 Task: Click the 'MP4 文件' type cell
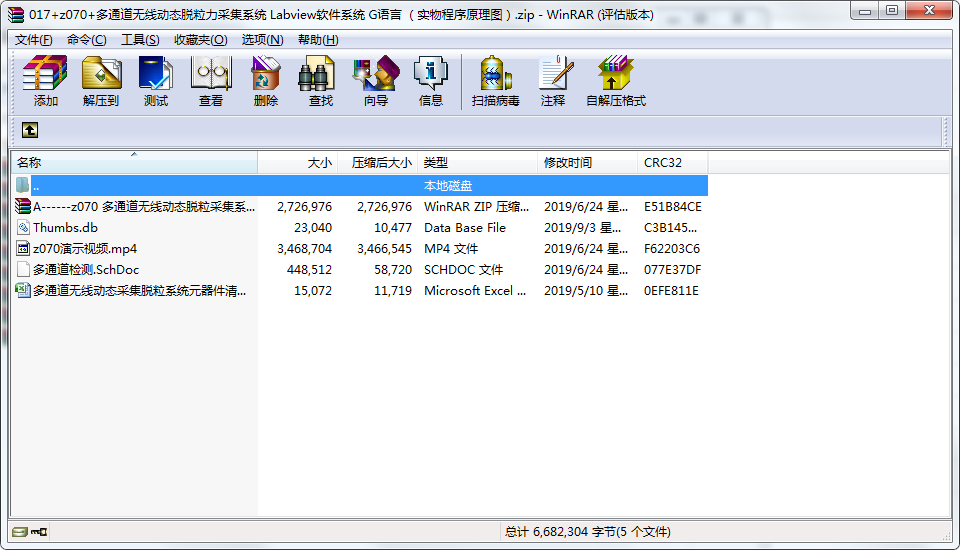pyautogui.click(x=451, y=249)
